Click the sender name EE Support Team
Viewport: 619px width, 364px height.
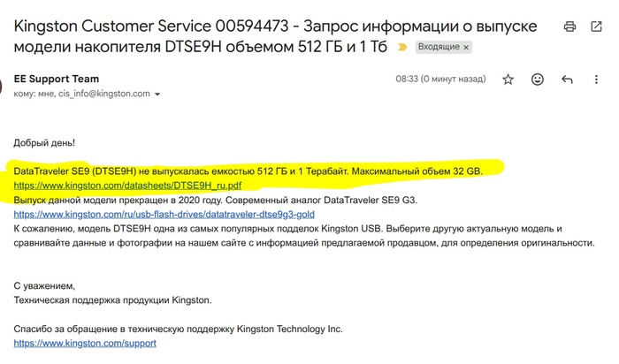click(57, 79)
